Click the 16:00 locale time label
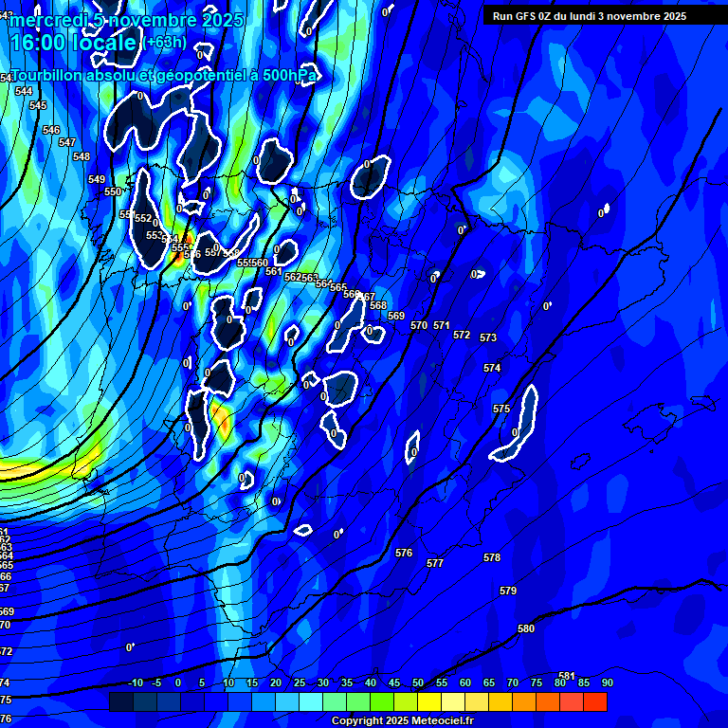This screenshot has width=728, height=728. (x=74, y=43)
